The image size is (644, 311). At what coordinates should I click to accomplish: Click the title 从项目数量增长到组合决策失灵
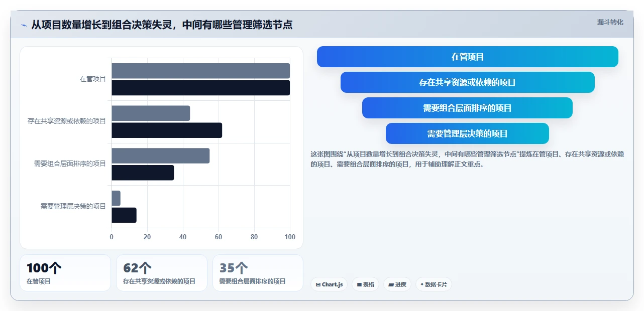pyautogui.click(x=162, y=25)
